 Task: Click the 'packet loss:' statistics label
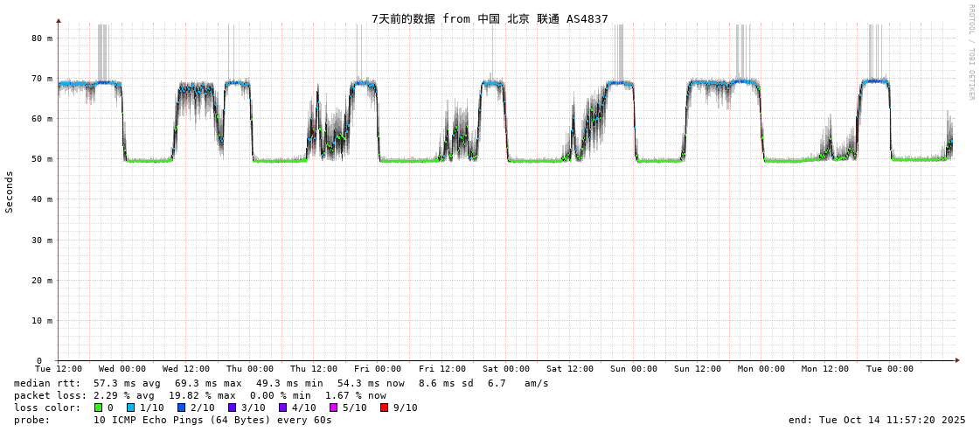[x=51, y=395]
